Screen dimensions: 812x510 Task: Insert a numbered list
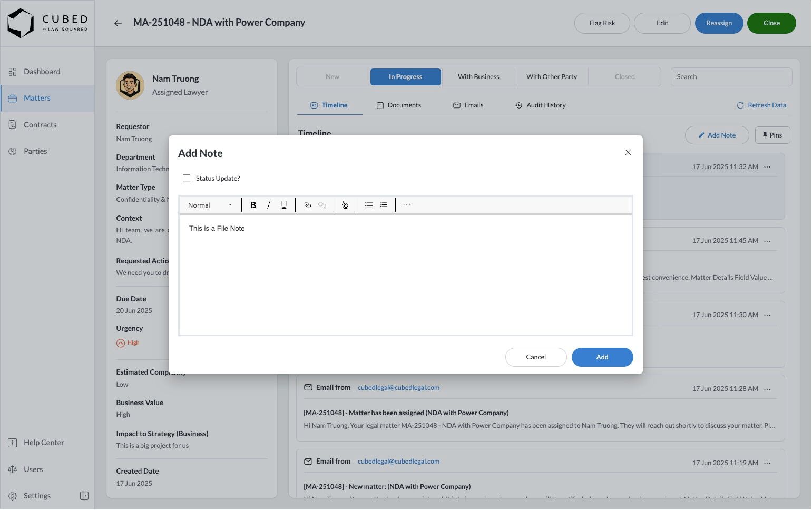(384, 205)
